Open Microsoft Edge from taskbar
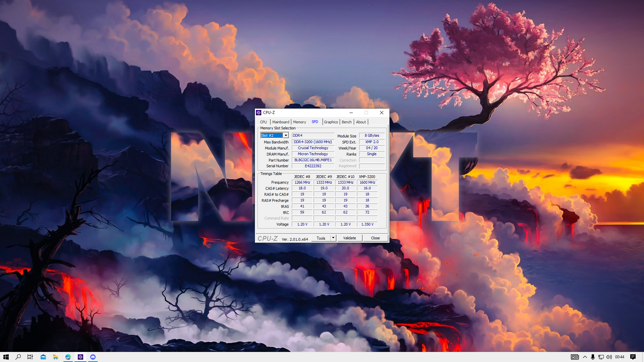This screenshot has width=644, height=362. click(x=68, y=357)
